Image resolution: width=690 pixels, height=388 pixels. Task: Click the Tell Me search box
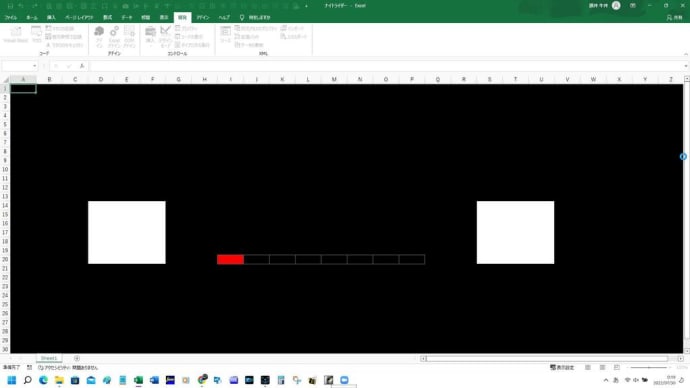[255, 18]
